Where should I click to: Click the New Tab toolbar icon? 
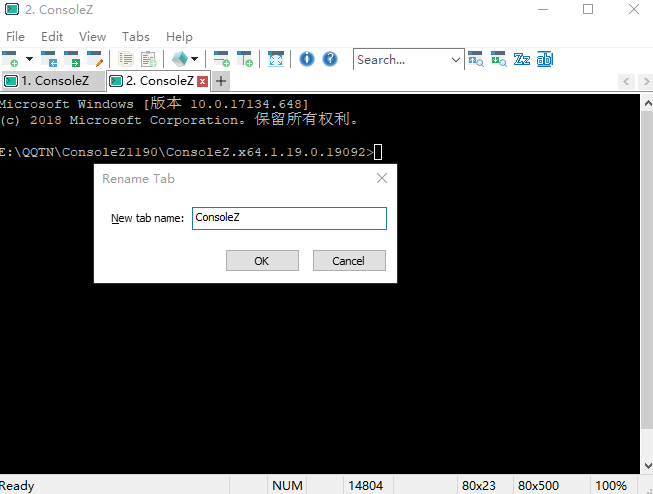(x=10, y=59)
